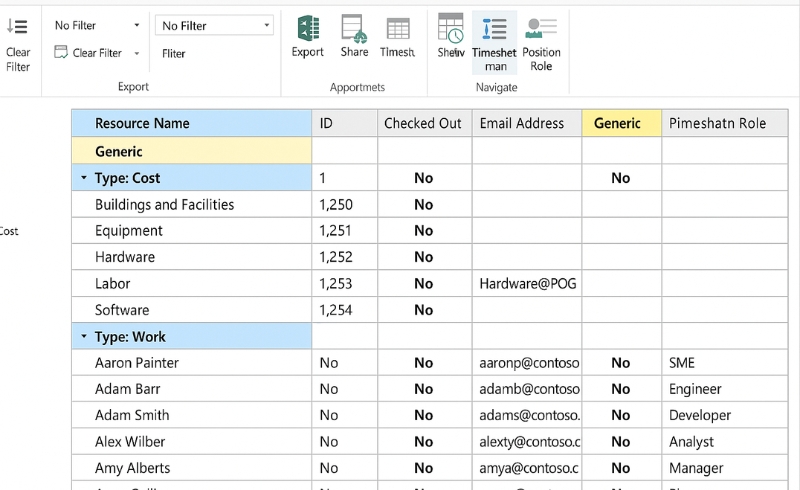Click the small Clear Filter icon
This screenshot has height=490, width=800.
tap(61, 53)
